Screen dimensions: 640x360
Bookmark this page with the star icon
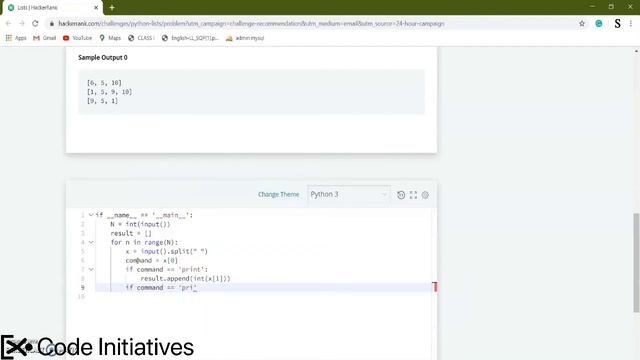coord(582,24)
